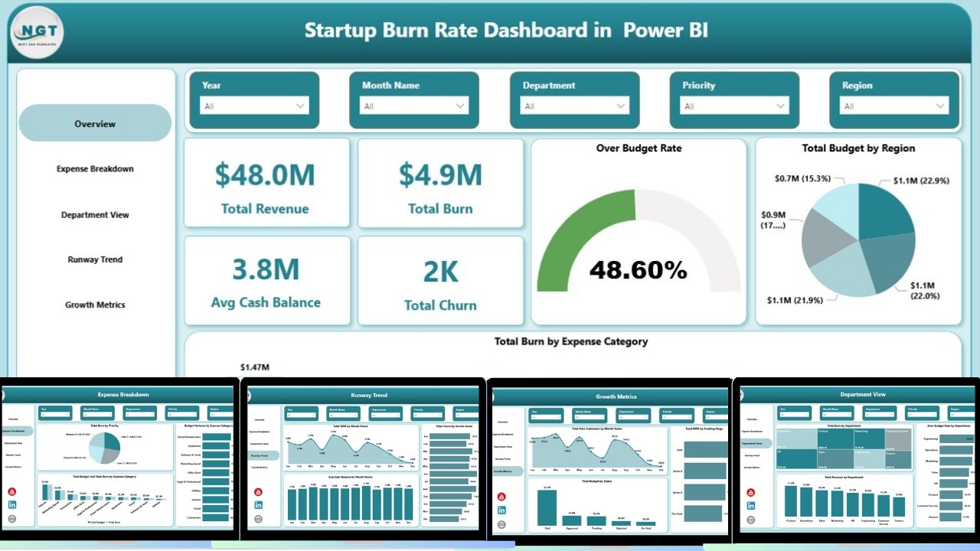Screen dimensions: 980x551
Task: Click the main dashboard title text
Action: point(506,30)
